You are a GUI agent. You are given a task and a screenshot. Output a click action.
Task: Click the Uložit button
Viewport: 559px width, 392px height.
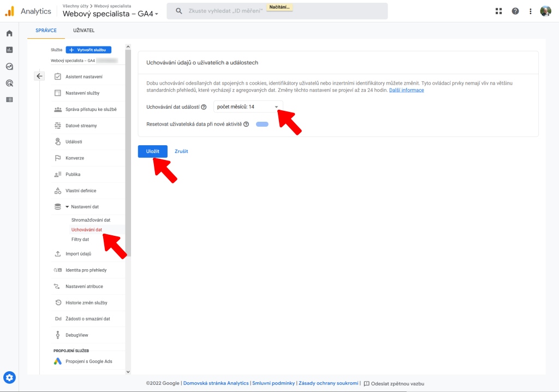[152, 151]
